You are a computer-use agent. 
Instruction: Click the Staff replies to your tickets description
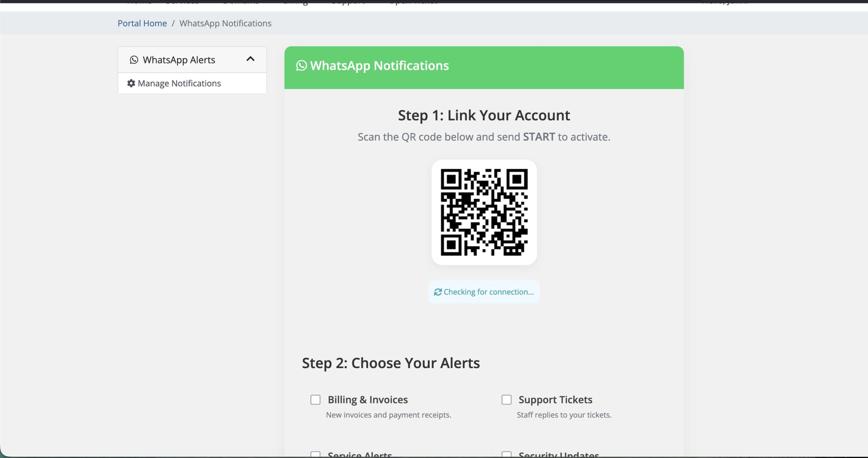(564, 415)
